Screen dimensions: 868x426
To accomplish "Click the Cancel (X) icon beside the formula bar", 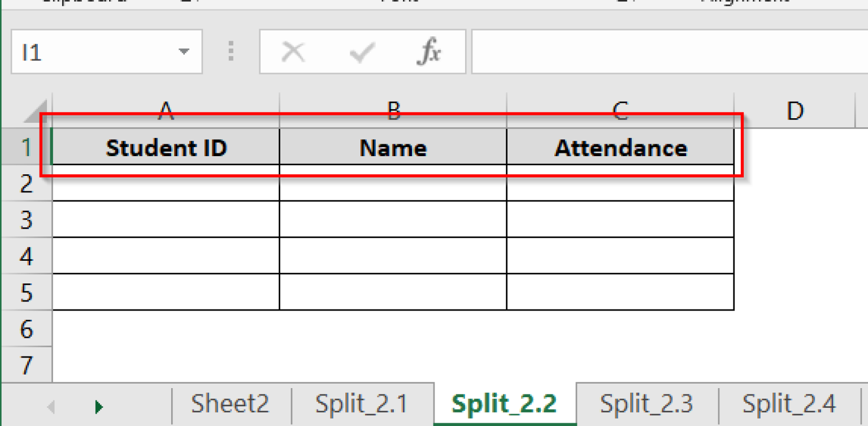I will tap(294, 51).
